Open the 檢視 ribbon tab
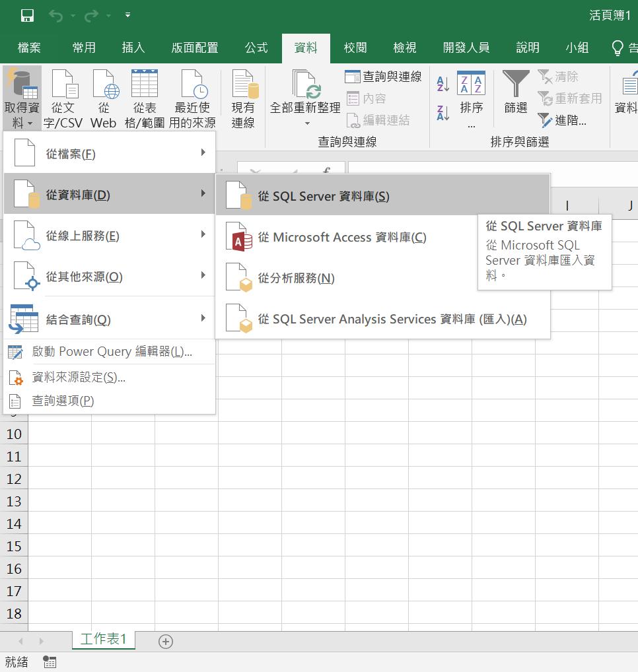Screen dimensions: 638x672 click(405, 48)
